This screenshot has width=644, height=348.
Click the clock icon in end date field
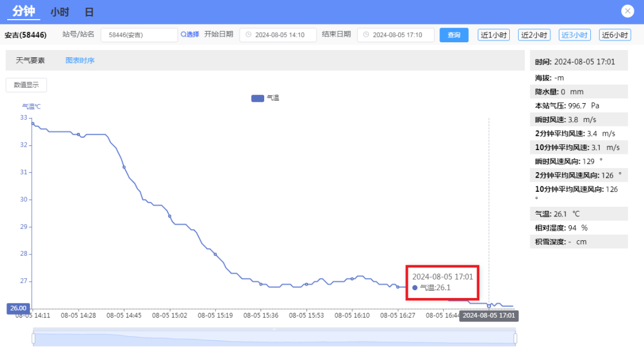point(366,35)
